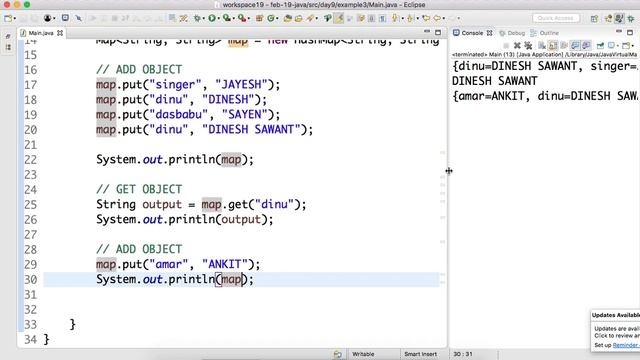Image resolution: width=640 pixels, height=360 pixels.
Task: Close the Main.java editor tab
Action: (x=60, y=33)
